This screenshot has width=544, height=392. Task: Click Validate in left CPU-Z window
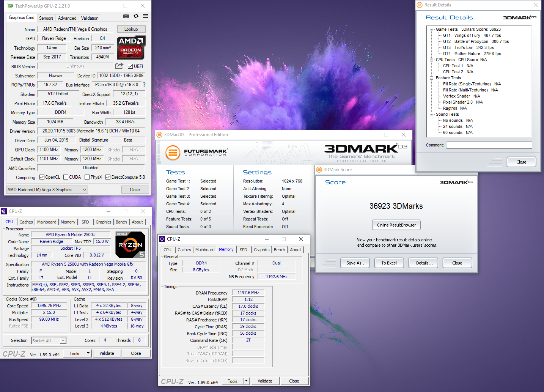point(107,353)
